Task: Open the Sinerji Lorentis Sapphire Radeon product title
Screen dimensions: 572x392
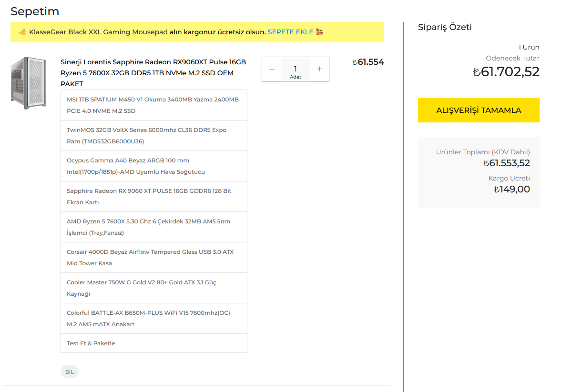Action: tap(153, 73)
